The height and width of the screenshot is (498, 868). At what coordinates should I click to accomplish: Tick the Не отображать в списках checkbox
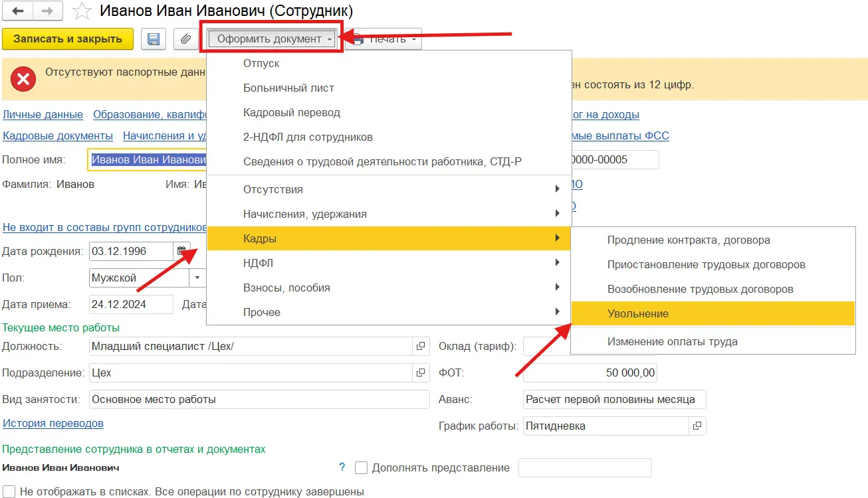tap(9, 492)
